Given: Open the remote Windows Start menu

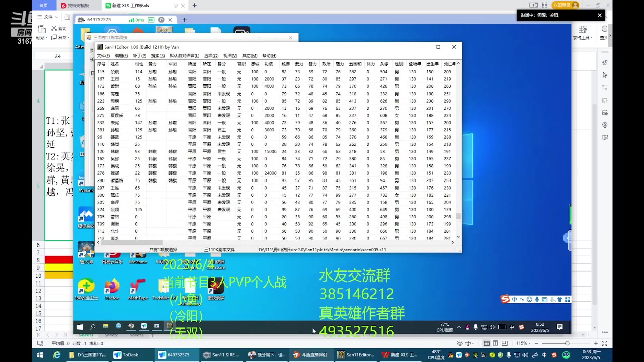Looking at the screenshot, I should pos(79,326).
